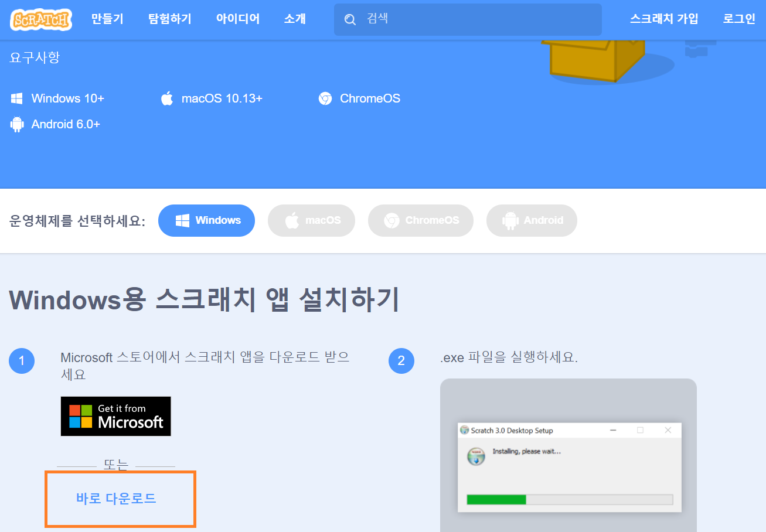Select the Windows operating system button
The image size is (766, 532).
click(x=206, y=220)
